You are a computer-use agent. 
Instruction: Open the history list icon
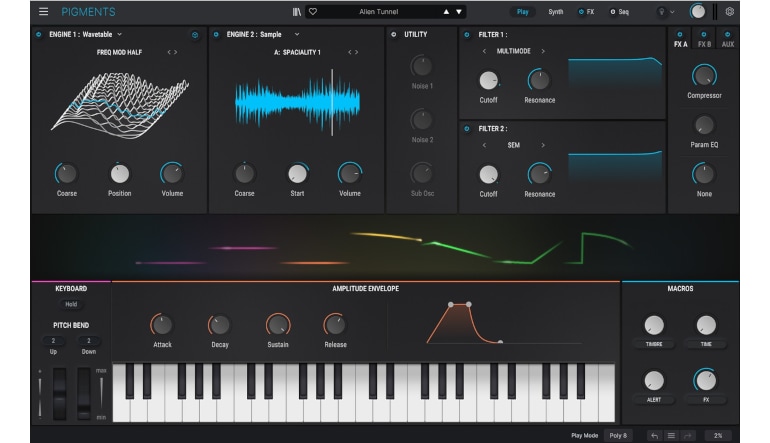pos(671,436)
